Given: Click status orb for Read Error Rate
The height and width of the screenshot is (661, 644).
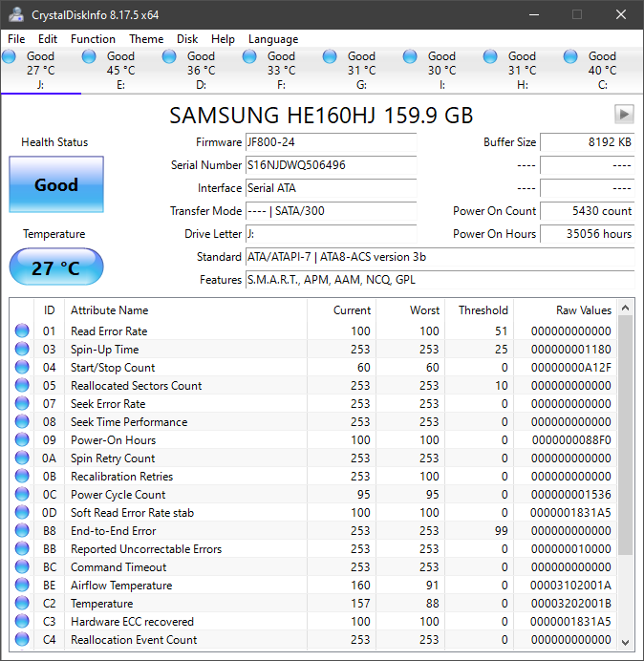Looking at the screenshot, I should pos(22,330).
